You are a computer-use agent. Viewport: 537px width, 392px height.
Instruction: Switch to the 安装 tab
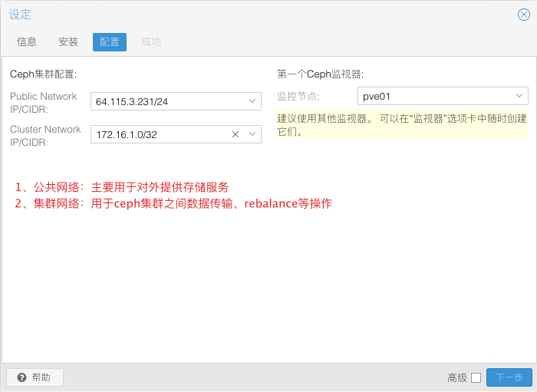coord(68,41)
